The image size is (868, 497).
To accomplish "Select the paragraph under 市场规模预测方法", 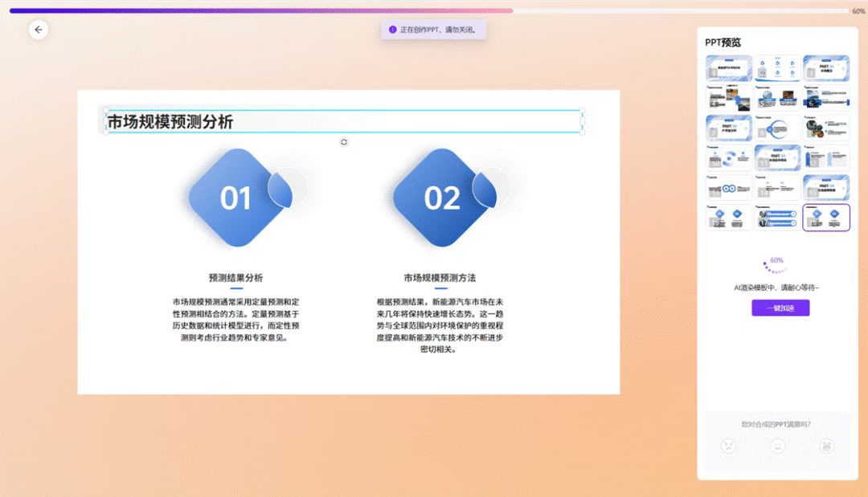I will click(x=440, y=326).
